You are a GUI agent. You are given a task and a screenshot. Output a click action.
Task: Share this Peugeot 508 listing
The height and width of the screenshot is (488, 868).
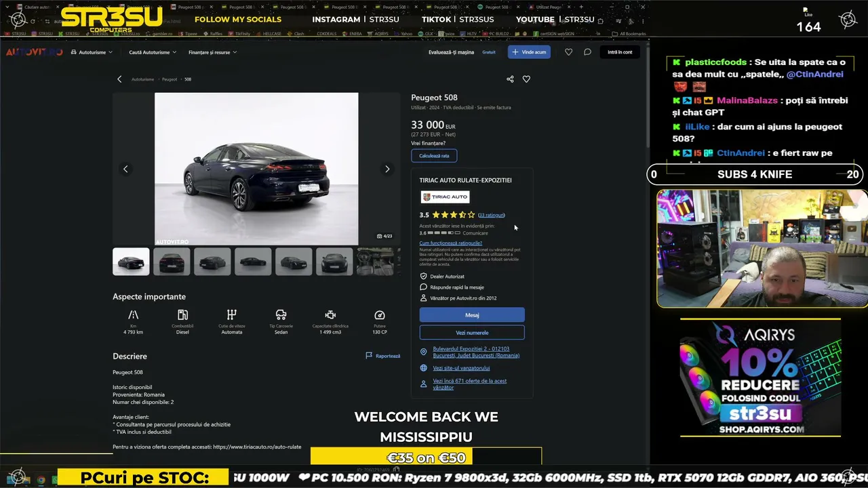click(x=510, y=79)
